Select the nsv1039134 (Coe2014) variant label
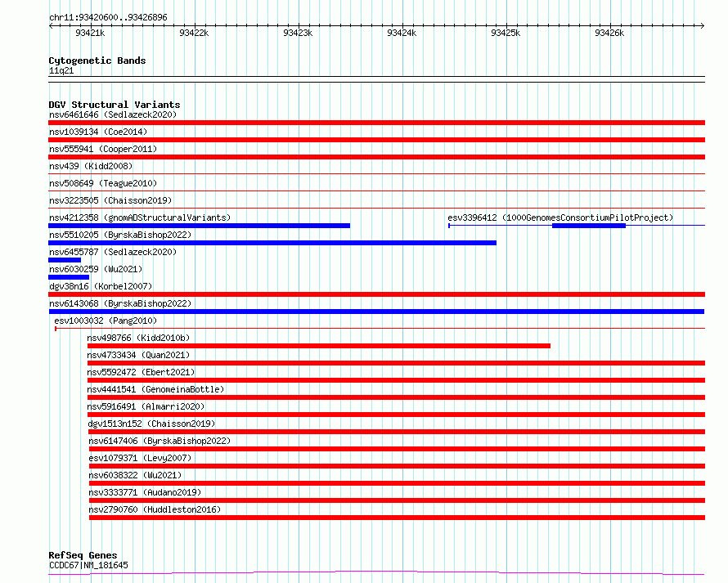 98,132
